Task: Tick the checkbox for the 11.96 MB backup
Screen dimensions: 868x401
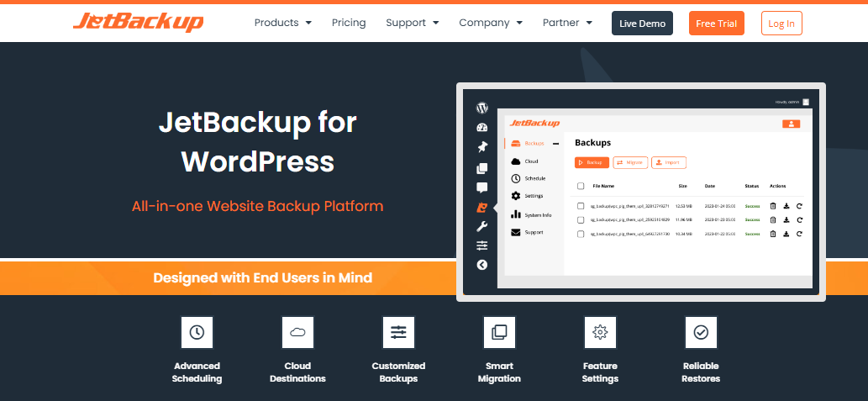Action: click(581, 220)
